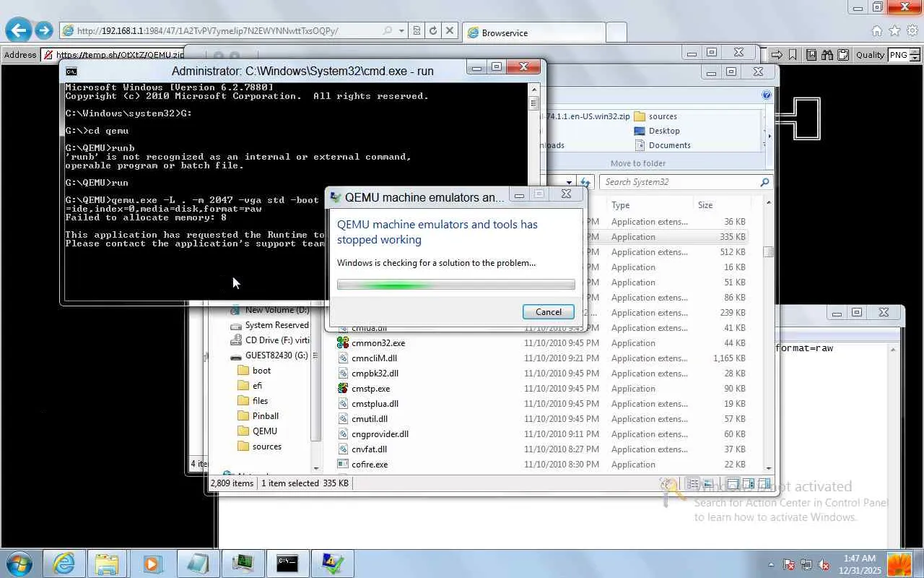Open the muted volume tray icon
Screen dimensions: 924x578
[x=824, y=564]
